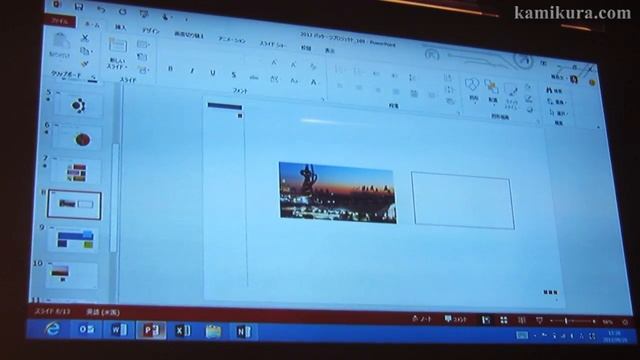Add a New Slide (新しいスライド)

click(x=117, y=54)
